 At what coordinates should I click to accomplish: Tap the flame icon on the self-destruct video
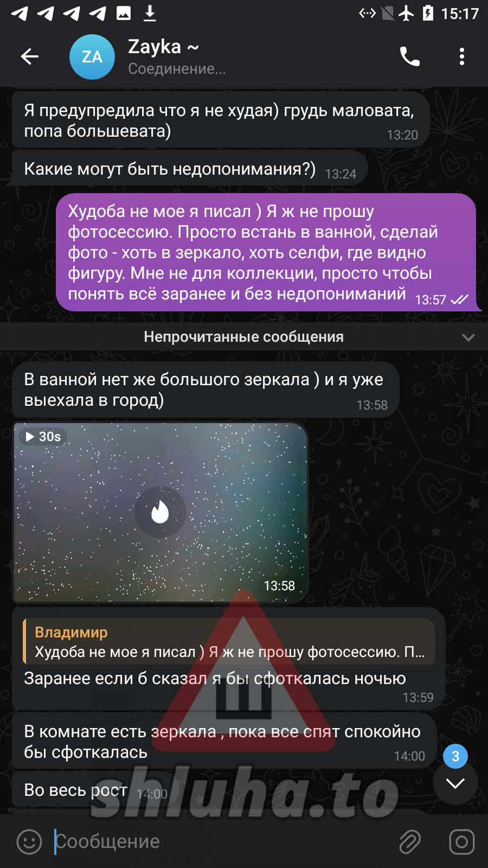click(x=160, y=512)
